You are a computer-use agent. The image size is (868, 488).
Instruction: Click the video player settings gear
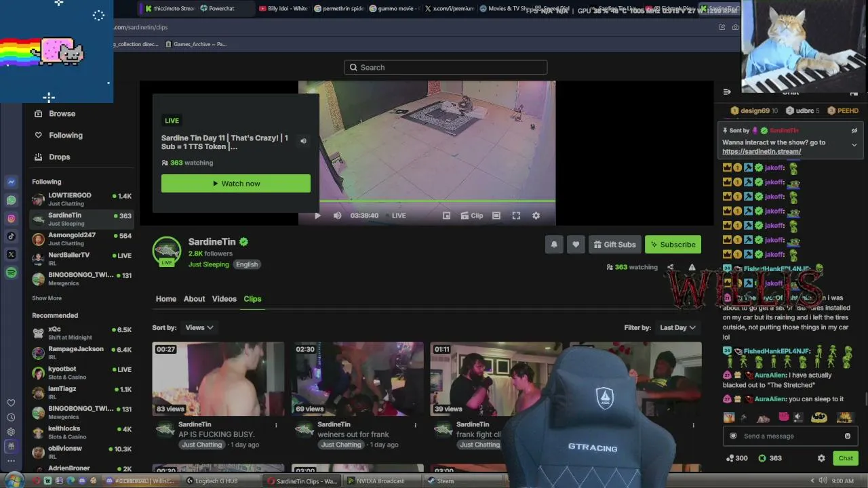[x=536, y=216]
